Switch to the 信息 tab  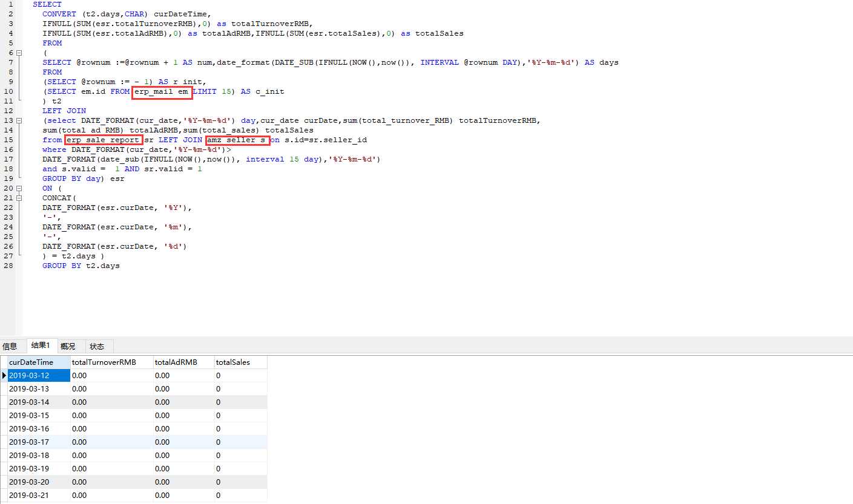click(x=10, y=347)
